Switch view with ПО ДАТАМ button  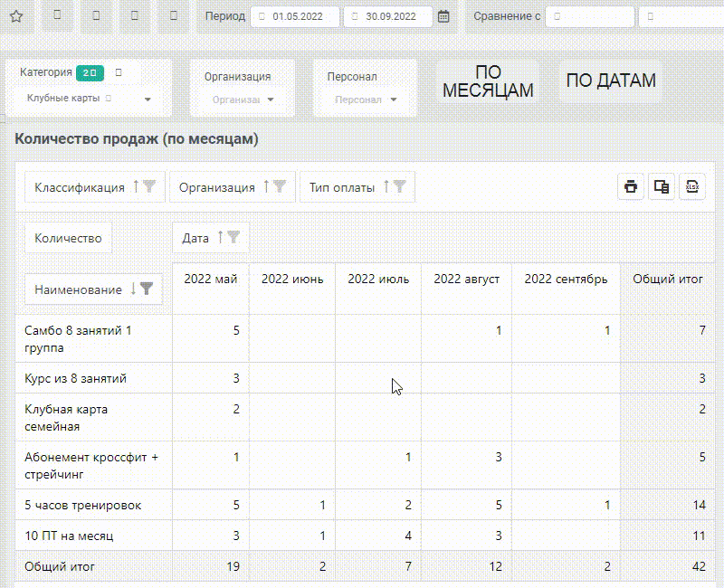611,81
